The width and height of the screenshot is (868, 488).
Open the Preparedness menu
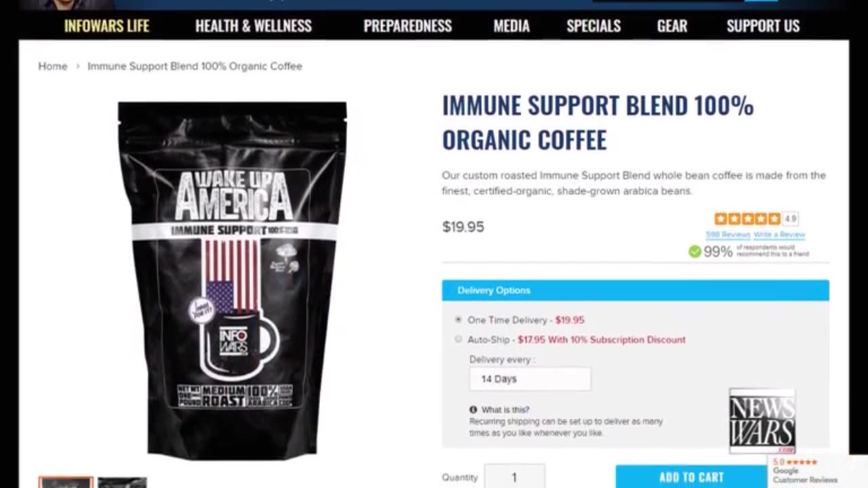[408, 26]
